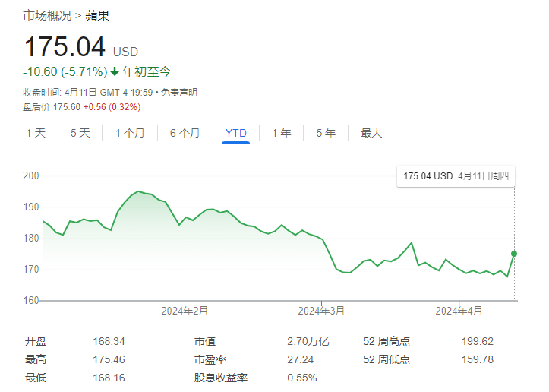This screenshot has height=392, width=549.
Task: Click the 市场概况 breadcrumb link
Action: coord(46,15)
